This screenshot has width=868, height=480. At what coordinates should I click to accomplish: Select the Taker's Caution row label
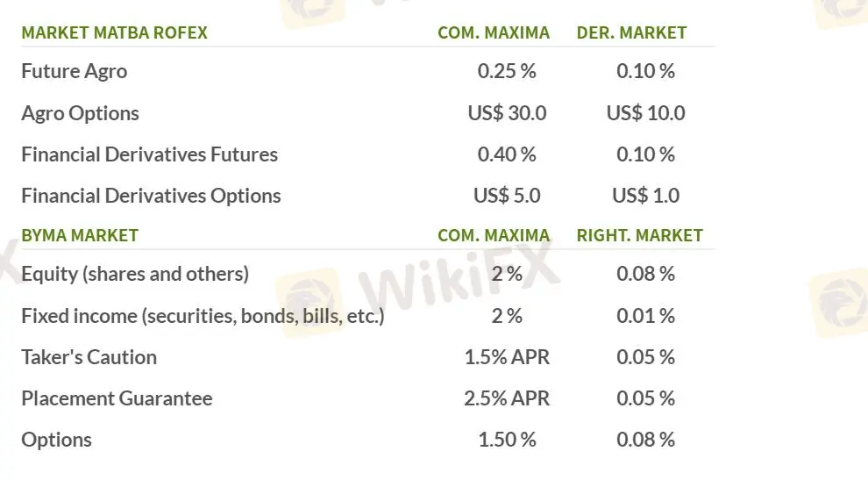pyautogui.click(x=89, y=357)
